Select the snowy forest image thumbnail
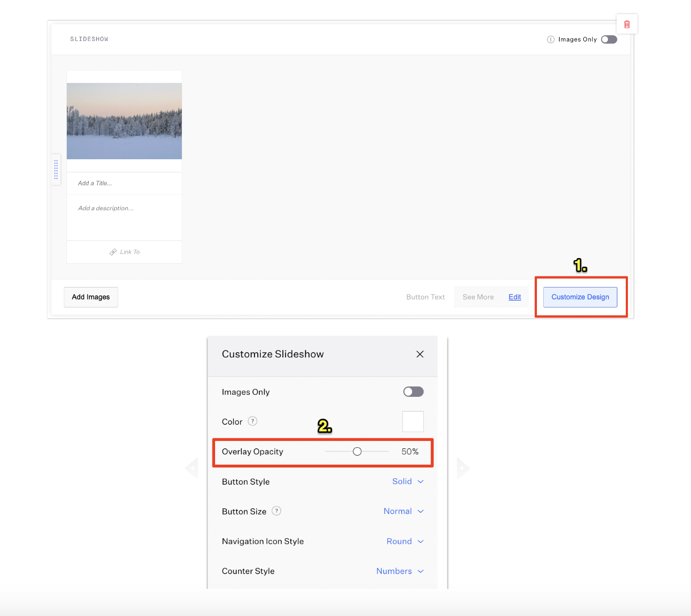 pyautogui.click(x=124, y=121)
